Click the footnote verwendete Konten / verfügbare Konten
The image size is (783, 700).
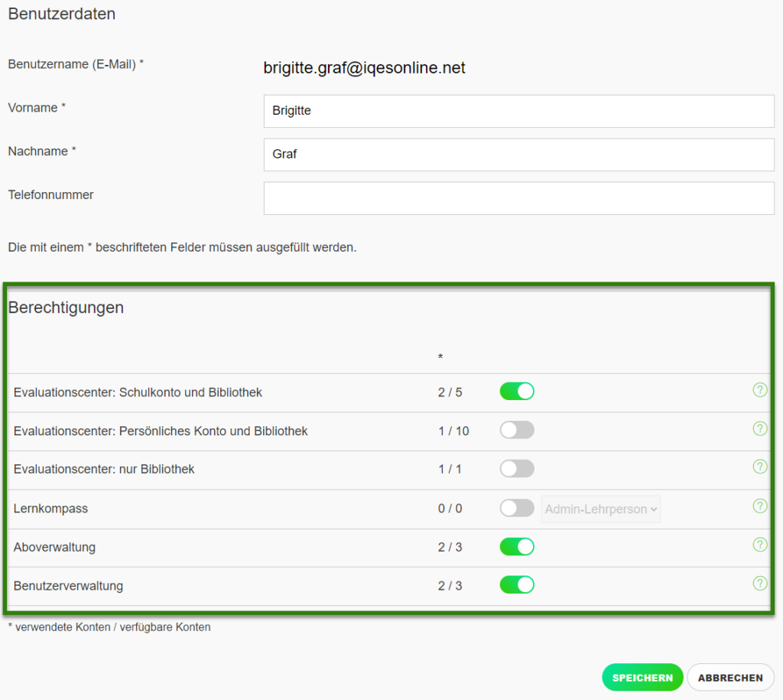tap(109, 627)
